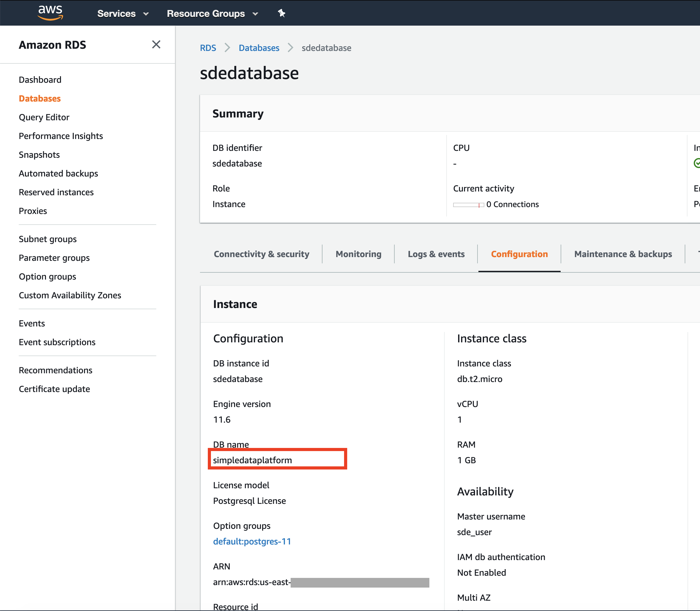Click the AWS logo home icon
The width and height of the screenshot is (700, 611).
51,13
